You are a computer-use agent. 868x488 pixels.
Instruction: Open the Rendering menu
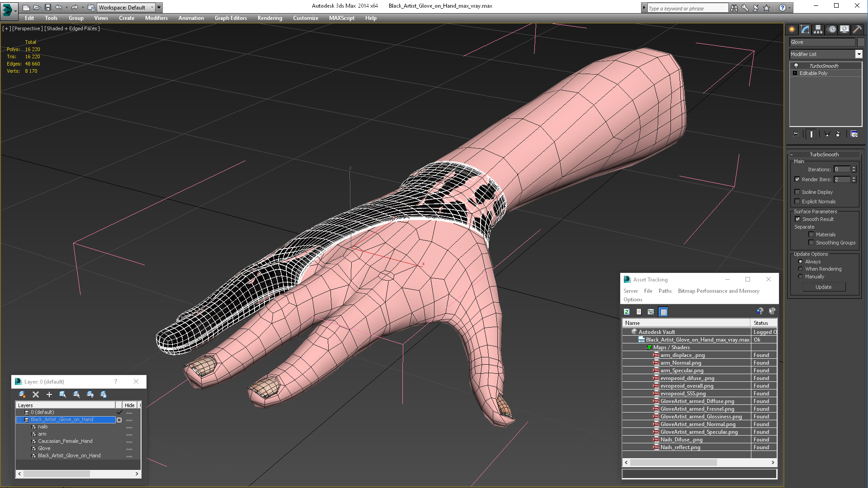269,18
